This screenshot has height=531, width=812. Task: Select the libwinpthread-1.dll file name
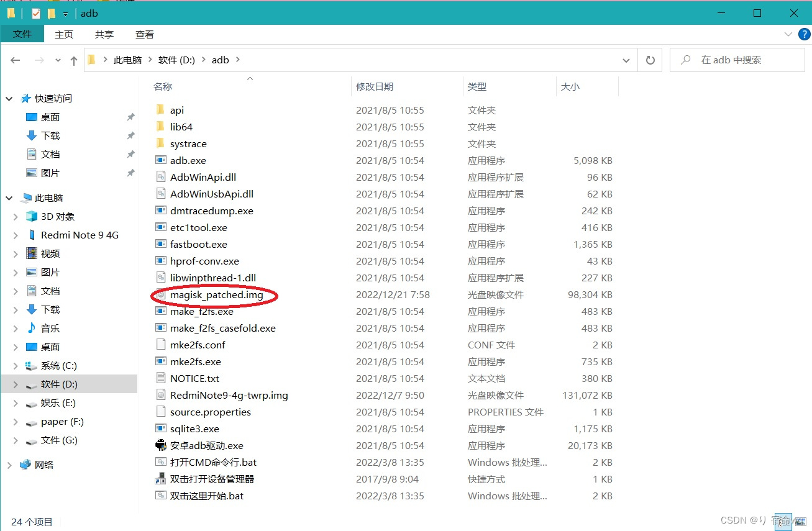[213, 278]
